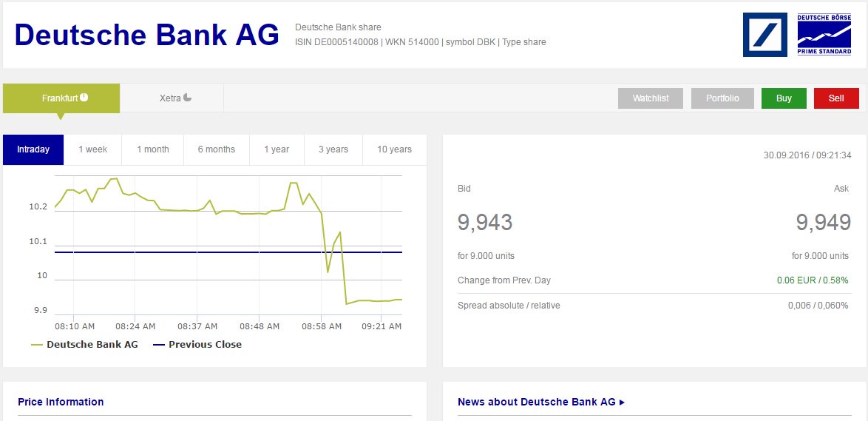Click the Deutsche Bank AG chart legend entry
Screen dimensions: 868x421
(x=85, y=345)
